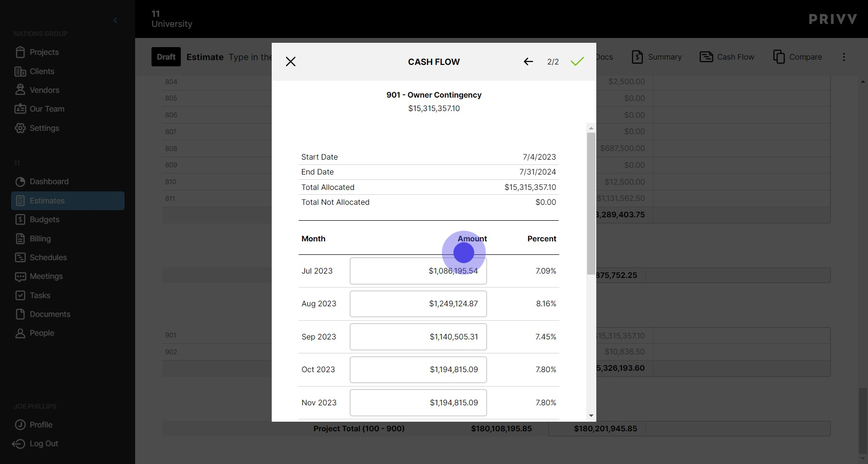Click the Log Out arrow icon

18,443
